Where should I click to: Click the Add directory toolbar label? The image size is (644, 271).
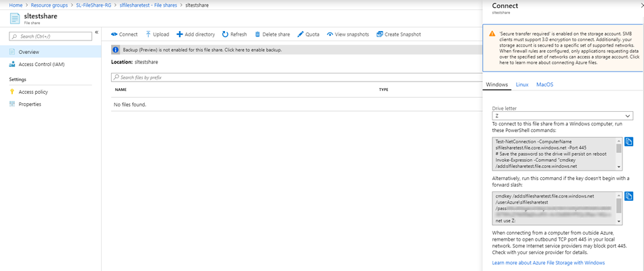coord(199,34)
